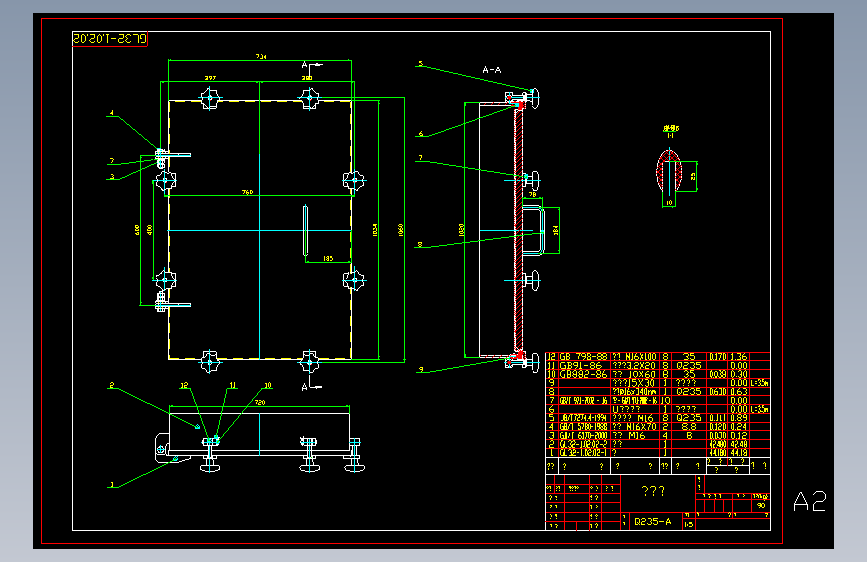
Task: Click the 1030 dimension in section view
Action: (461, 230)
